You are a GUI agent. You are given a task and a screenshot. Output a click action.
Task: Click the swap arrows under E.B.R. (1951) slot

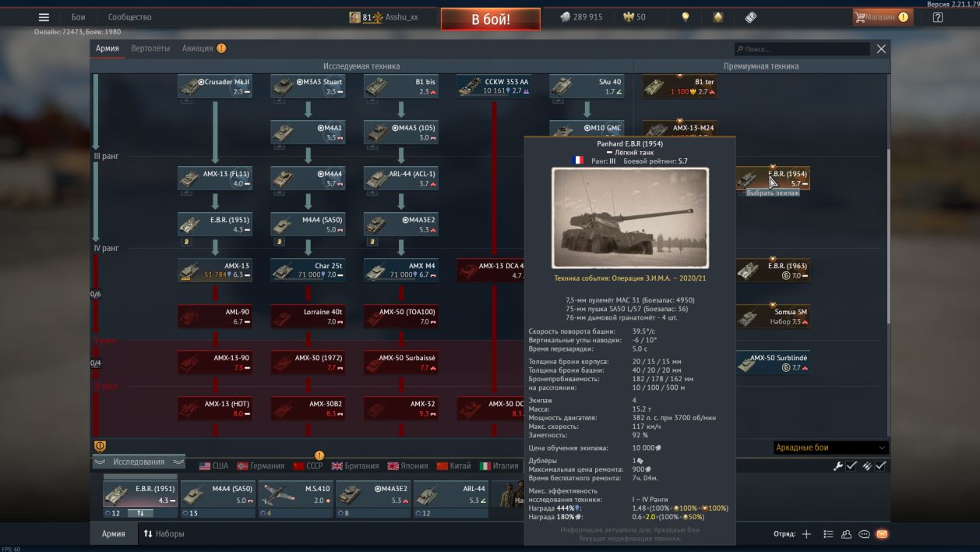pyautogui.click(x=140, y=513)
